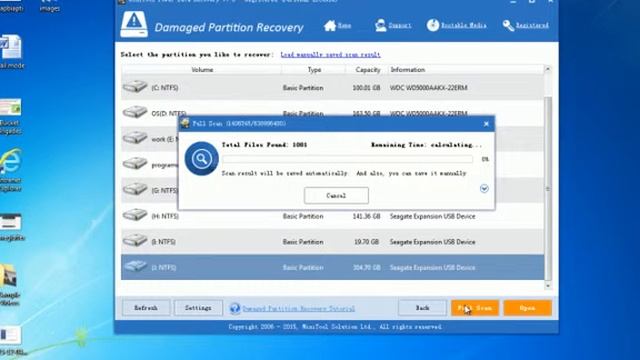Click the Bootable Media disc icon
The image size is (640, 360).
(433, 25)
